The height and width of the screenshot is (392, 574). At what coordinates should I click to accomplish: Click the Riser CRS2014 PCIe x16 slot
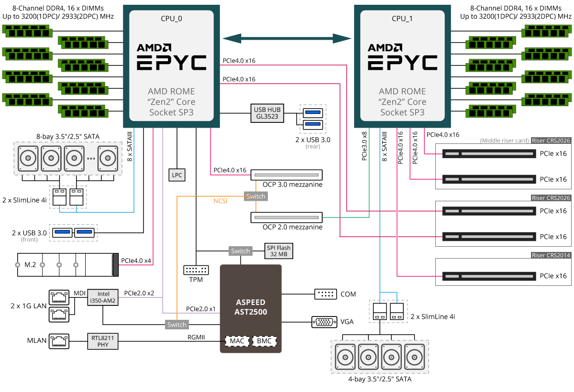point(489,276)
